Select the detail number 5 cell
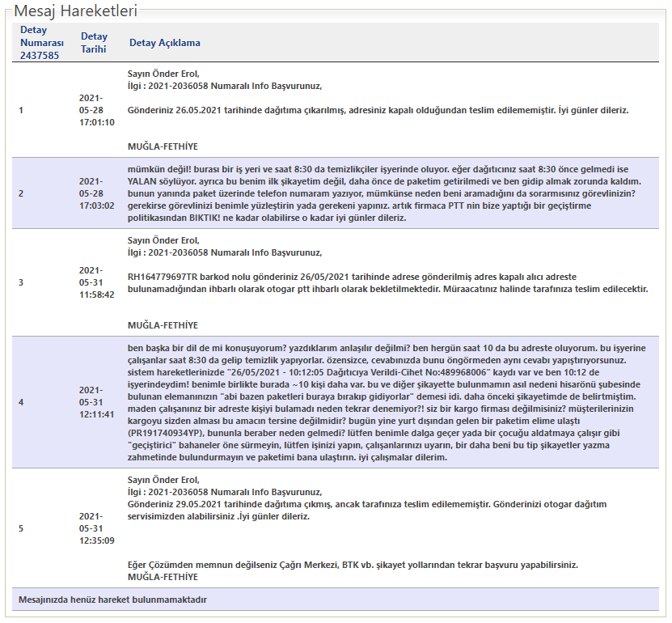 (x=21, y=528)
